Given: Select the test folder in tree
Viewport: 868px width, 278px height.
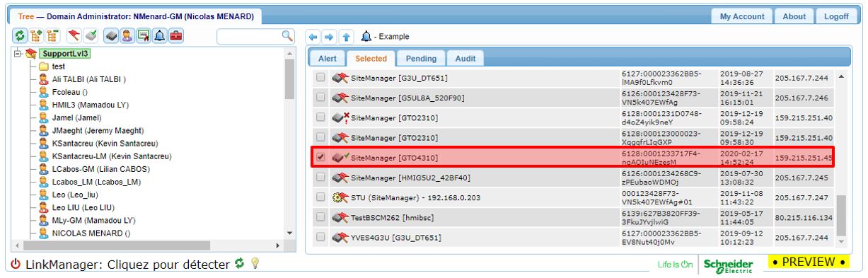Looking at the screenshot, I should tap(59, 66).
